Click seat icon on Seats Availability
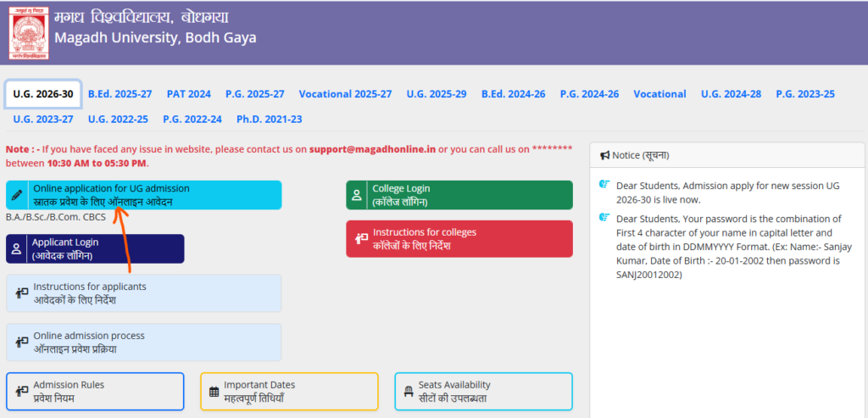The image size is (868, 418). coord(409,392)
